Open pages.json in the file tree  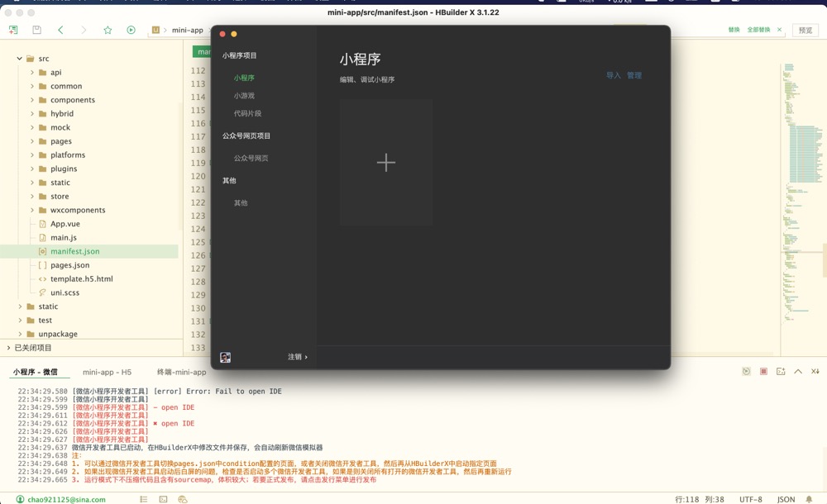[69, 265]
